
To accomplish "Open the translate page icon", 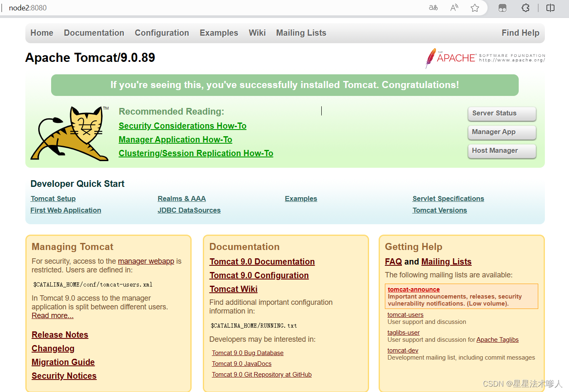I will tap(433, 7).
